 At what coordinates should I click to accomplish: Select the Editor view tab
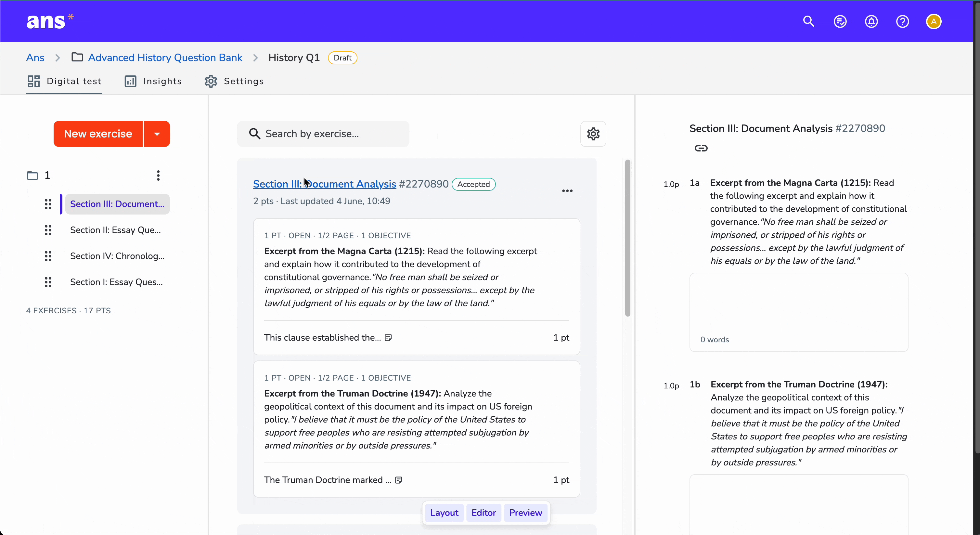(x=484, y=513)
